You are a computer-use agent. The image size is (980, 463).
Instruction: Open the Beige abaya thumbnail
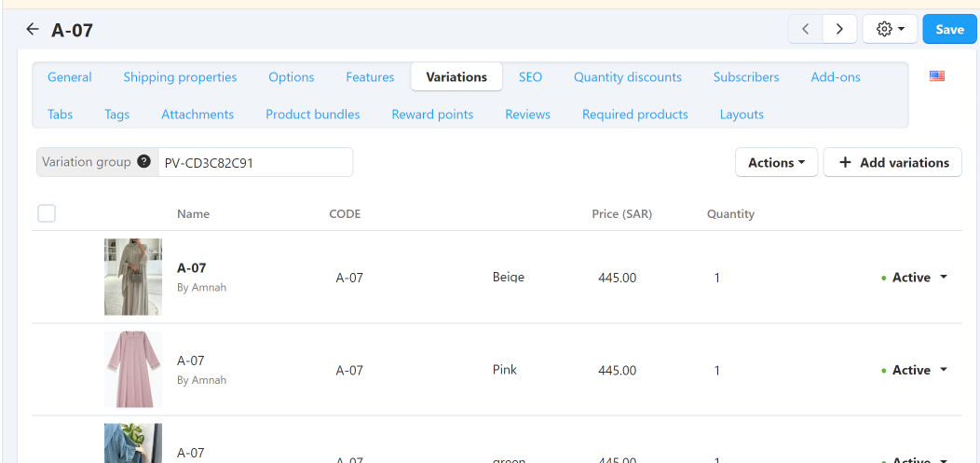pos(133,277)
